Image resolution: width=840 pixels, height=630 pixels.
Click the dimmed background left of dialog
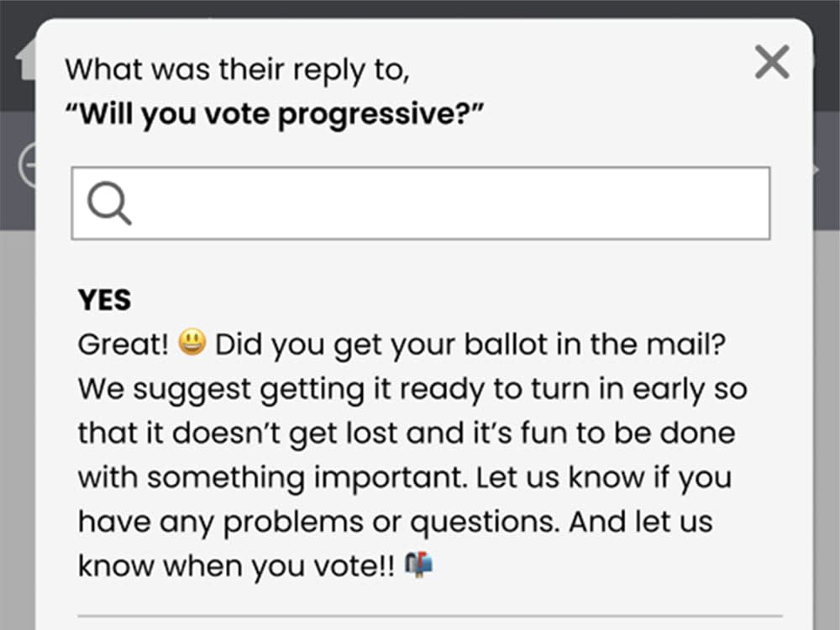click(17, 428)
